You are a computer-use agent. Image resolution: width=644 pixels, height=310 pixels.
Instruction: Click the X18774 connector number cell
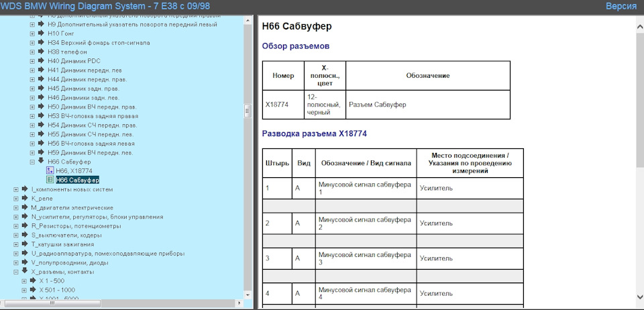[283, 105]
